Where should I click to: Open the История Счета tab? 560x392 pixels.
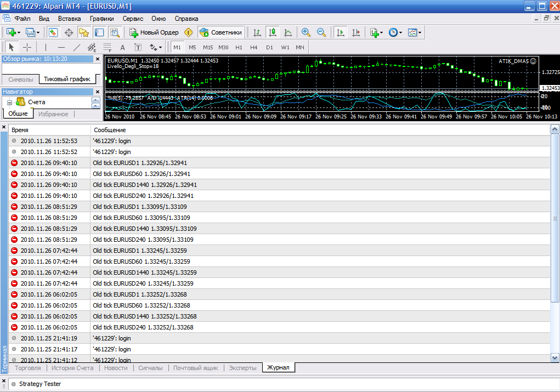(72, 368)
